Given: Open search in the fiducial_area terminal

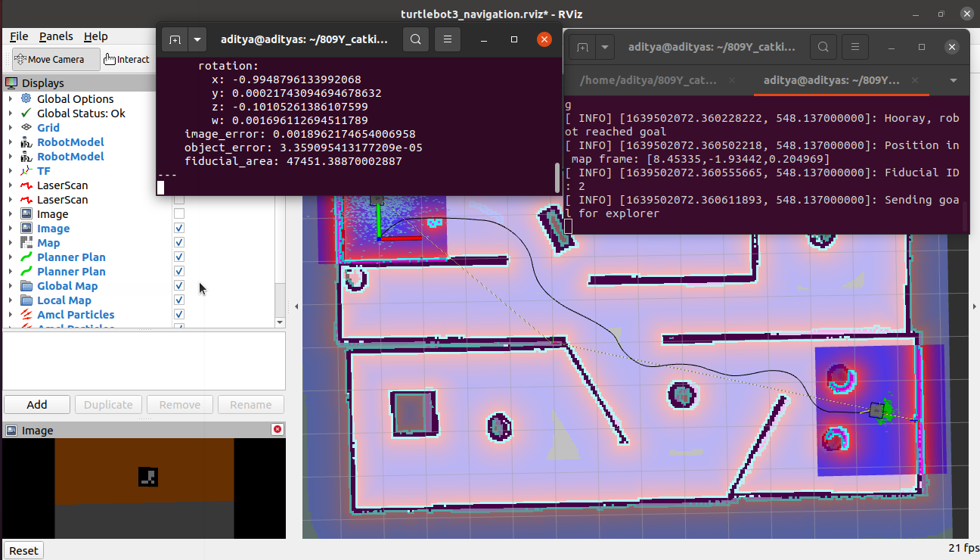Looking at the screenshot, I should click(416, 39).
